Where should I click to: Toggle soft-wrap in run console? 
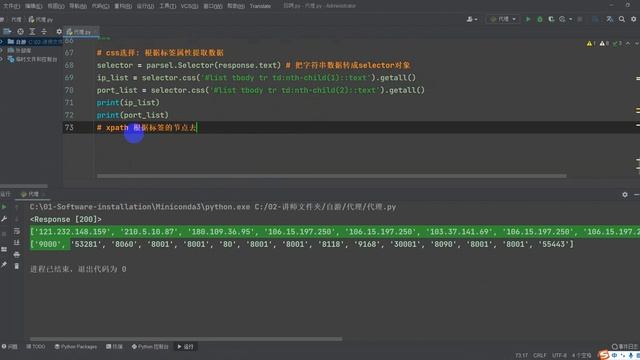tap(17, 231)
